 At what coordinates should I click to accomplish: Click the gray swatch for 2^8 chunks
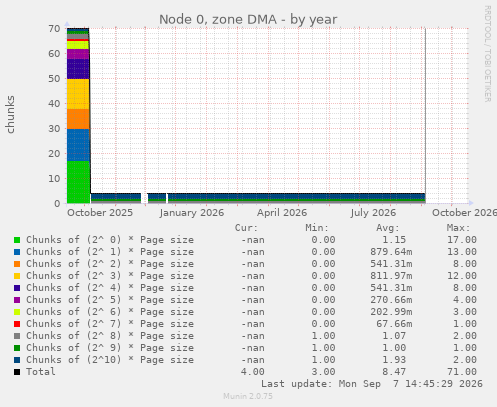coord(17,336)
